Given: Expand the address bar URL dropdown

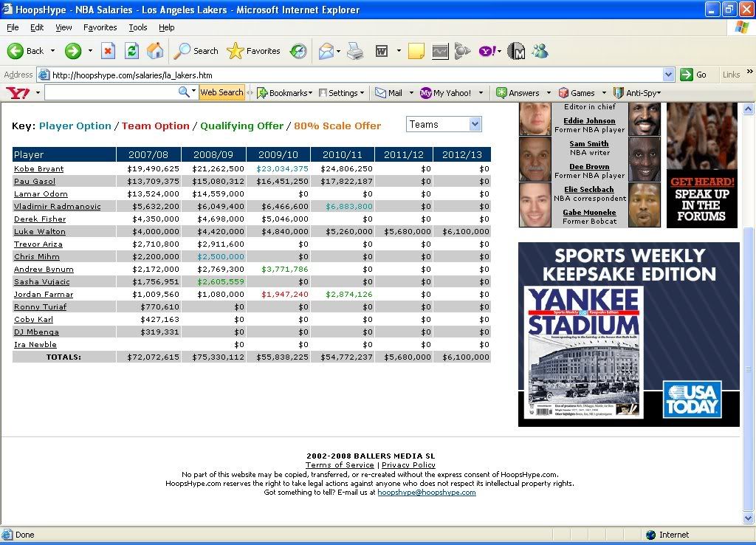Looking at the screenshot, I should point(668,75).
